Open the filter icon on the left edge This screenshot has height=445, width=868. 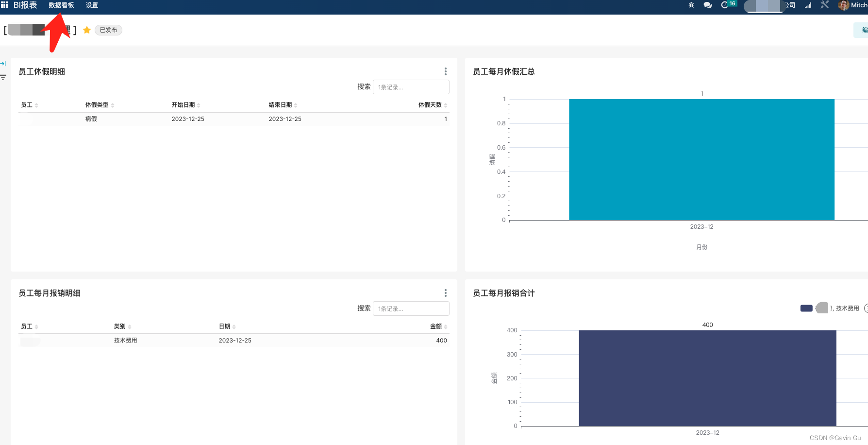pos(3,77)
